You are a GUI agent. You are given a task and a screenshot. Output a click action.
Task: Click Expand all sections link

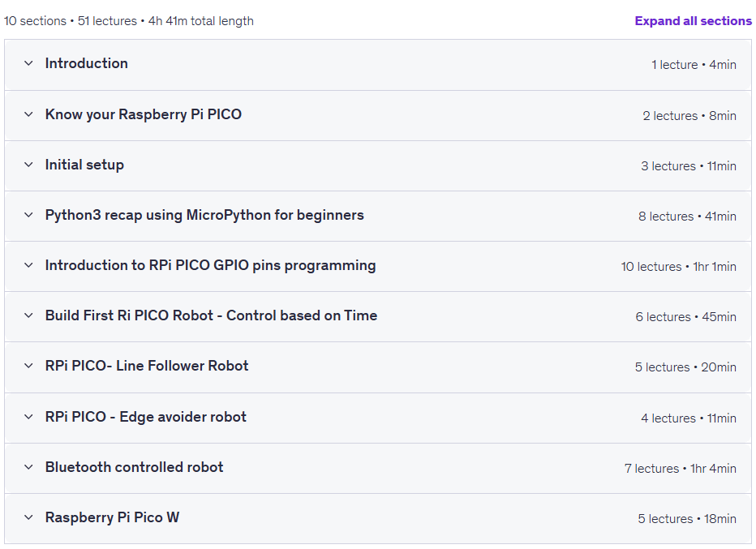(x=693, y=21)
